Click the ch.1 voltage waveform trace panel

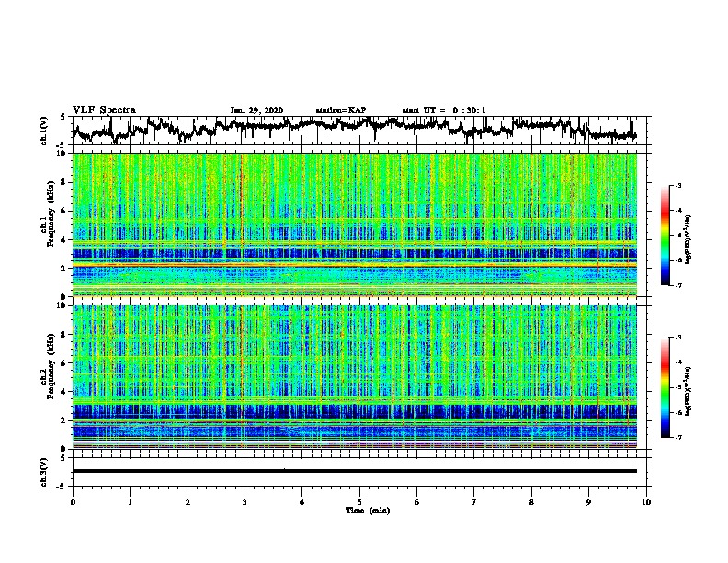pos(359,131)
